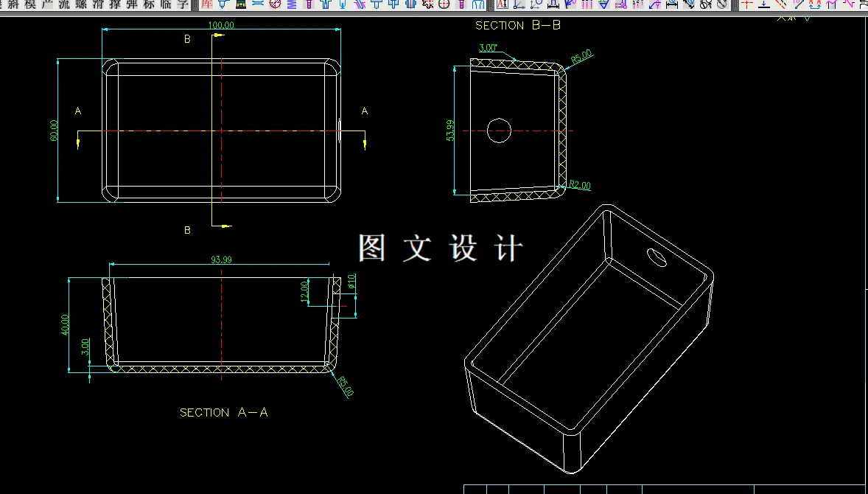Viewport: 868px width, 494px height.
Task: Open the 库 library icon
Action: coord(206,4)
